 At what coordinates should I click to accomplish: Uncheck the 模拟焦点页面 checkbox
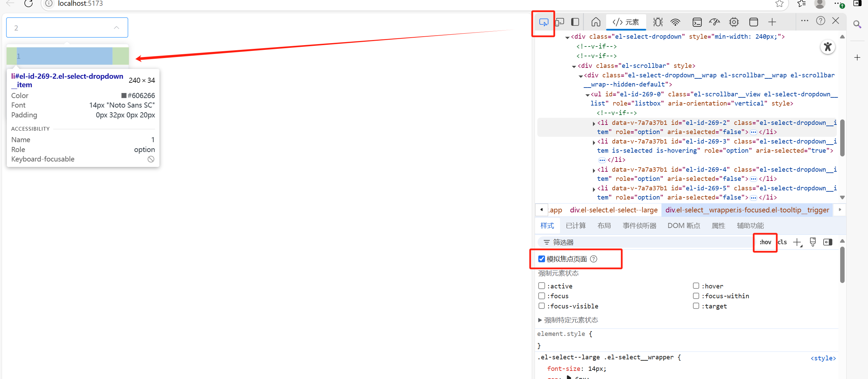[x=542, y=259]
